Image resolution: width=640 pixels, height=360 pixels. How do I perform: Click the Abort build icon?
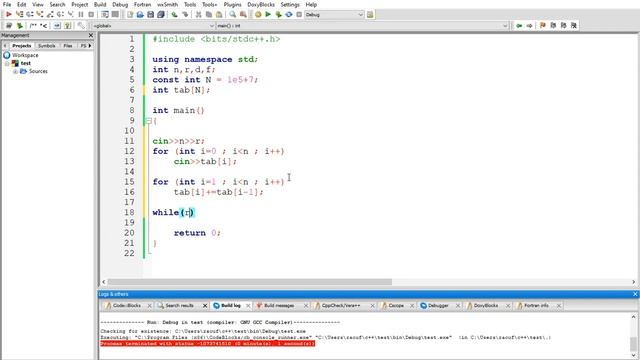pos(299,14)
